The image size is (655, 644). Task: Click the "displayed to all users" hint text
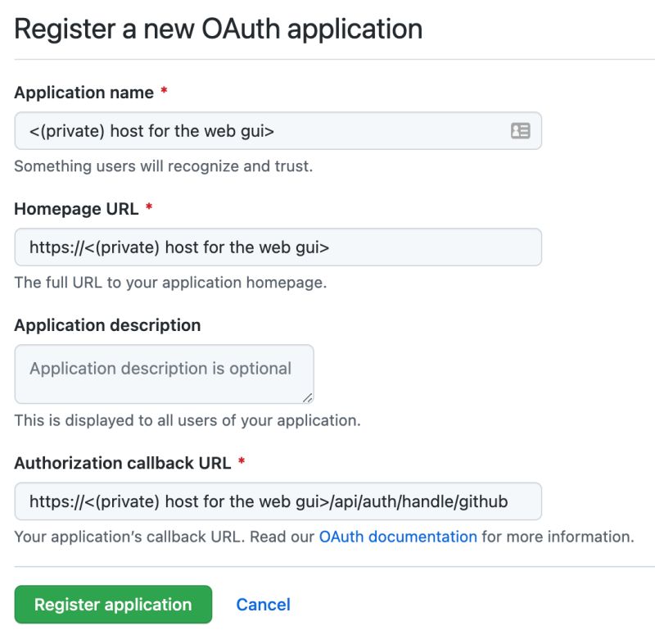(187, 421)
